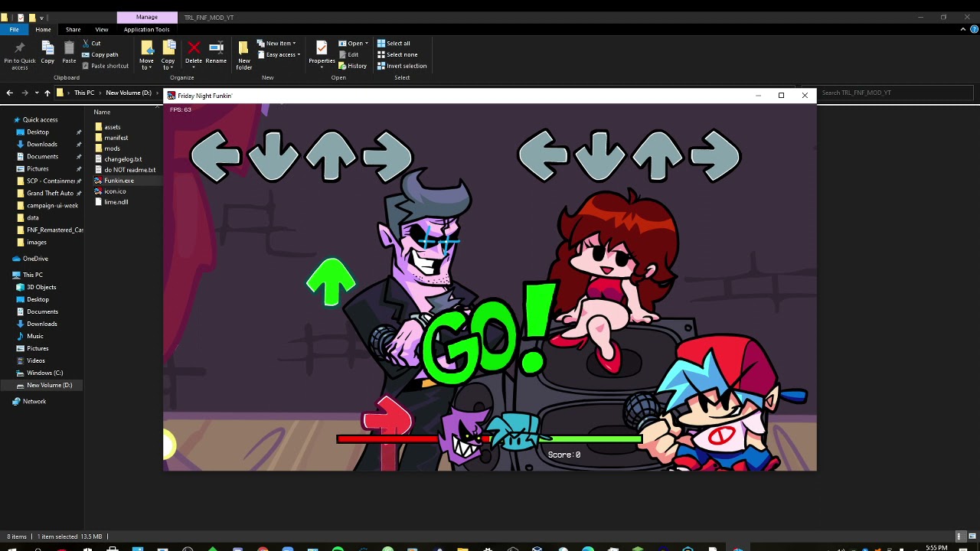
Task: Collapse the Explorer ribbon chevron
Action: point(963,29)
